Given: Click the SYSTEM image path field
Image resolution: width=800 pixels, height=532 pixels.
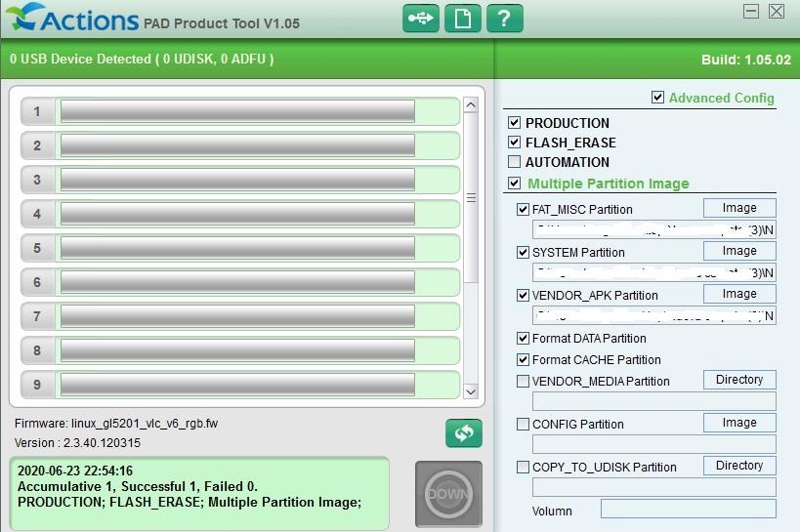Looking at the screenshot, I should [654, 273].
